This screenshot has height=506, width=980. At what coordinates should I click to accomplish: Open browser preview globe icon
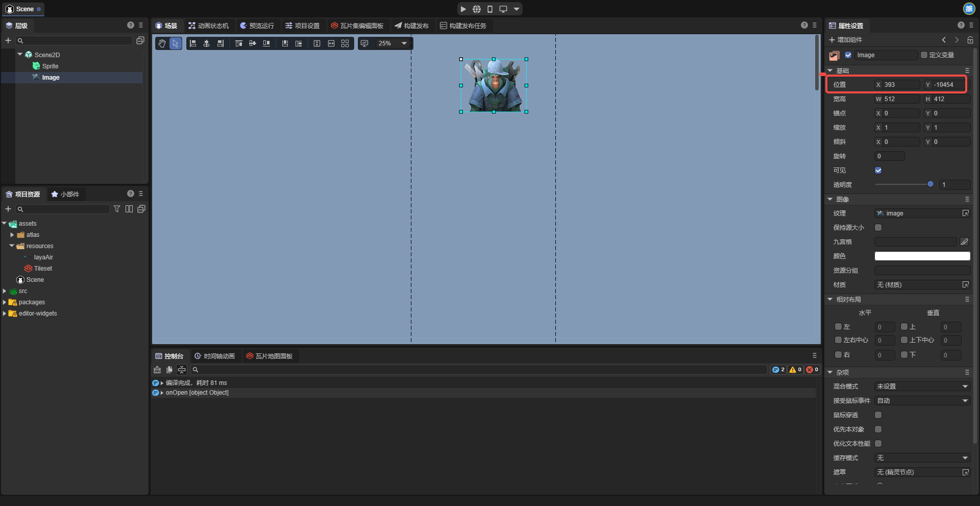[476, 9]
